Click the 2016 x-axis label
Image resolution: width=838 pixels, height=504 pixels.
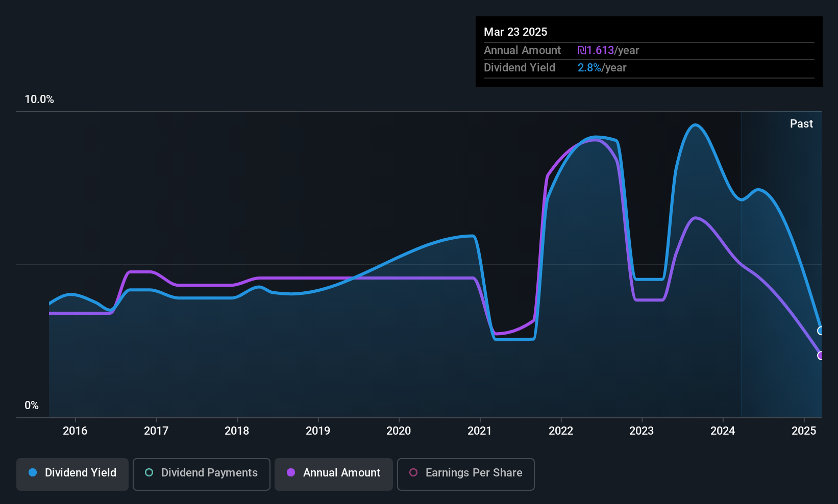[75, 431]
